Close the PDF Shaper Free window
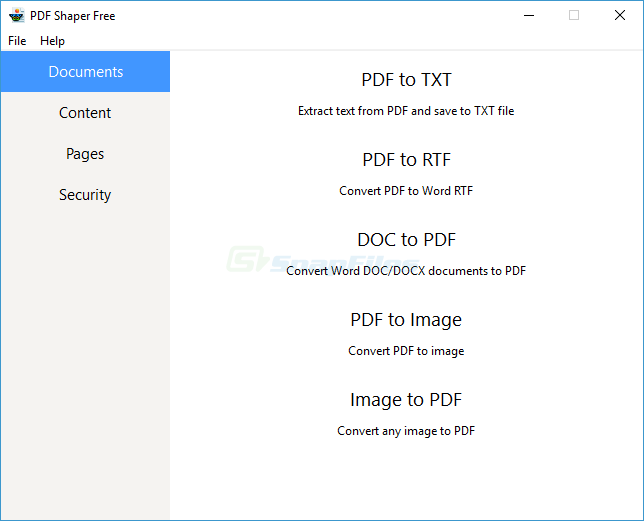 point(620,16)
